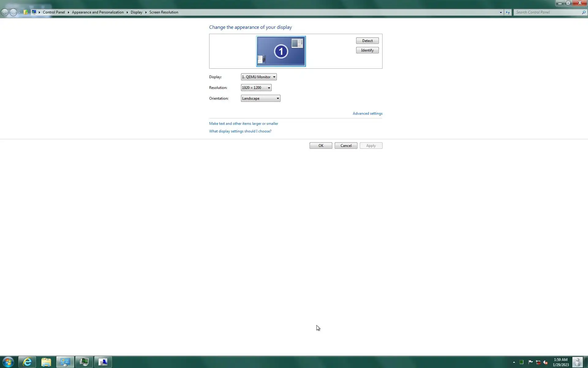Open the Orientation dropdown set to Landscape

[260, 98]
